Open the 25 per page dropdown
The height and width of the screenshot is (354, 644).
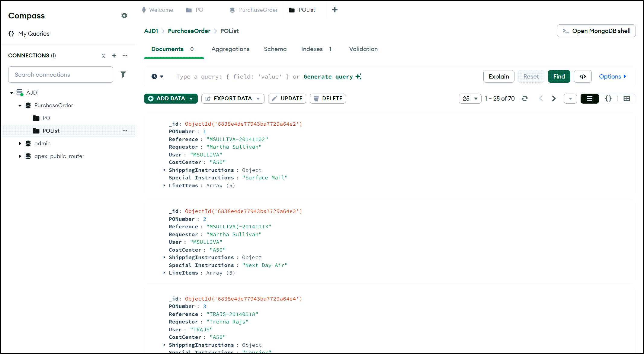click(x=470, y=98)
